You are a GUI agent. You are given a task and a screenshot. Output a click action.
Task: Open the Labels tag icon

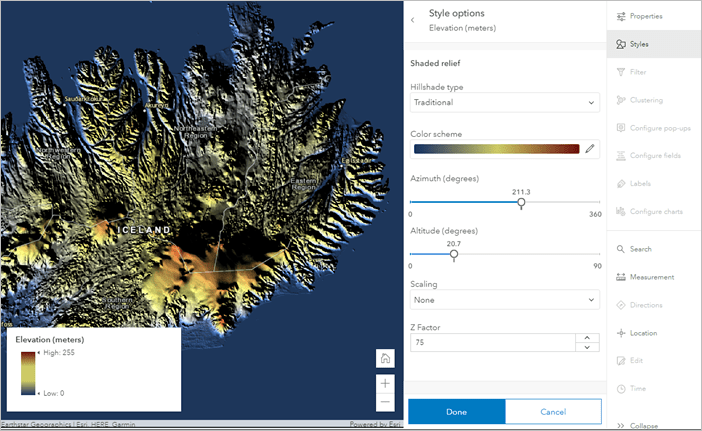point(621,183)
